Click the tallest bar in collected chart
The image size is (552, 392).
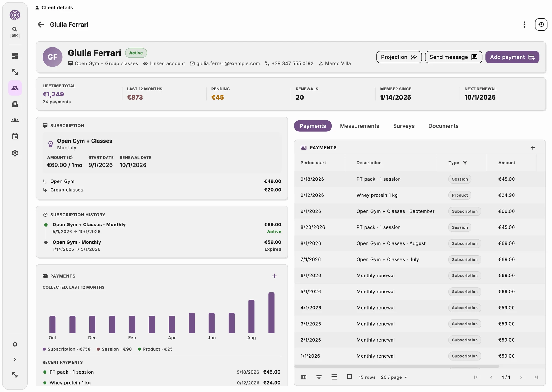click(271, 313)
